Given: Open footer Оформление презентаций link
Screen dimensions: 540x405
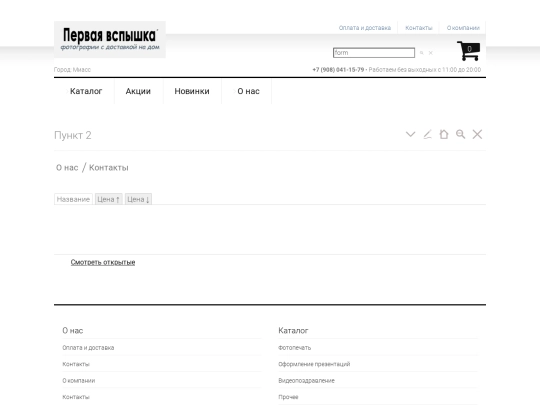Looking at the screenshot, I should [x=314, y=364].
